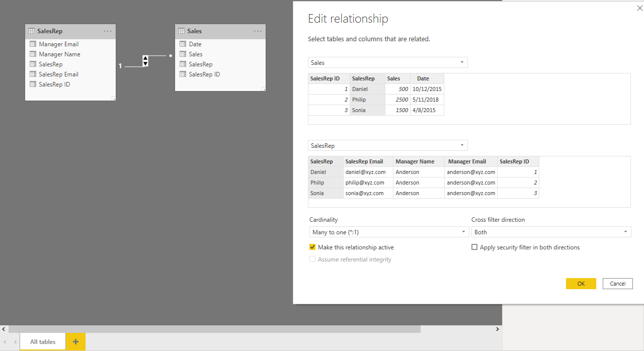644x351 pixels.
Task: Click the 10/12/2015 date cell
Action: click(427, 89)
